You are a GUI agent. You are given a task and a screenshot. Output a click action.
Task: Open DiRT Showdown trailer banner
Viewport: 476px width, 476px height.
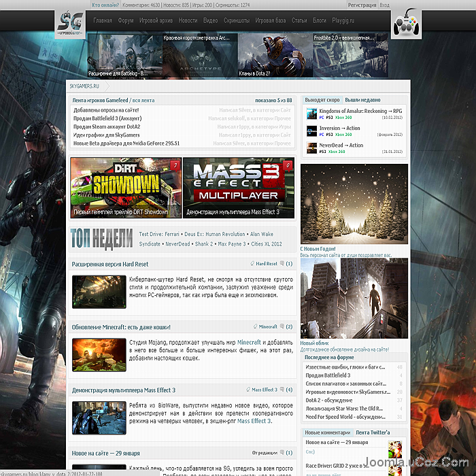pos(126,188)
